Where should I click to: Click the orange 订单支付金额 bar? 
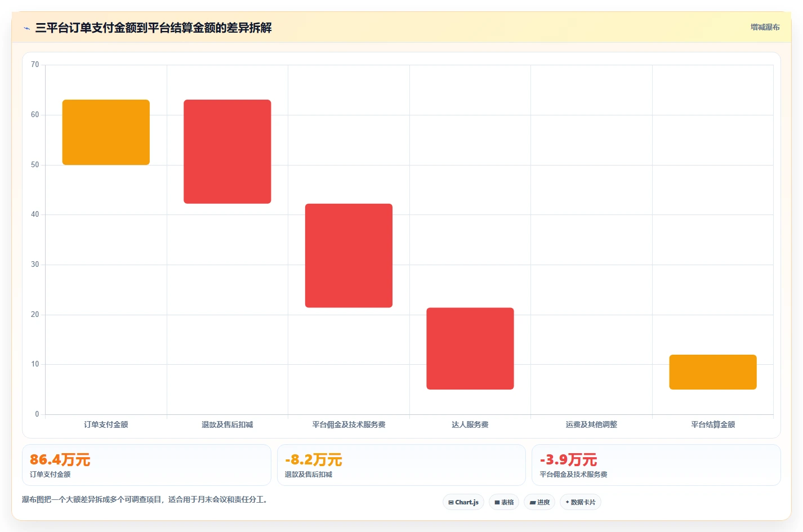pos(106,132)
